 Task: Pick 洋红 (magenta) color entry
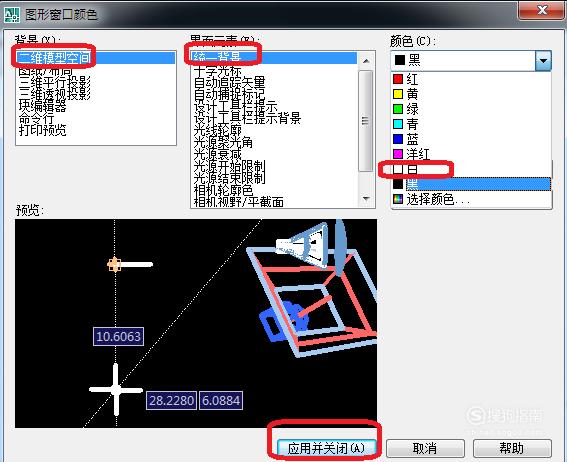coord(472,154)
